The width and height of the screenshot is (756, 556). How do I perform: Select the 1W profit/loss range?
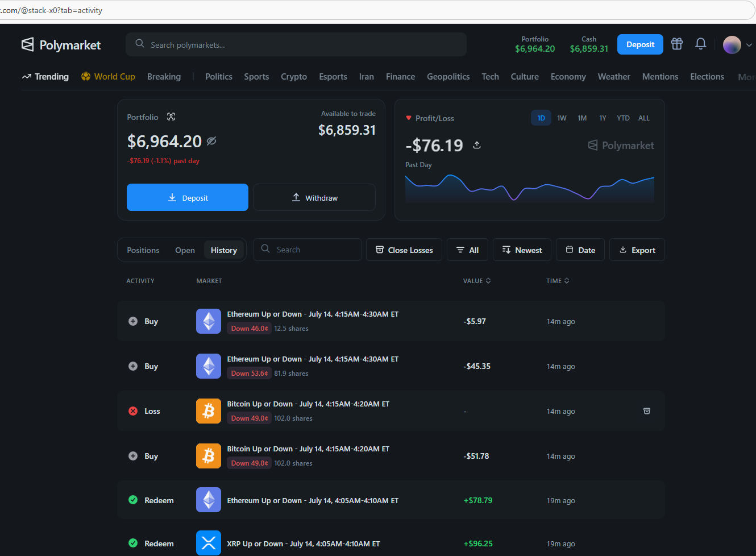pyautogui.click(x=562, y=118)
